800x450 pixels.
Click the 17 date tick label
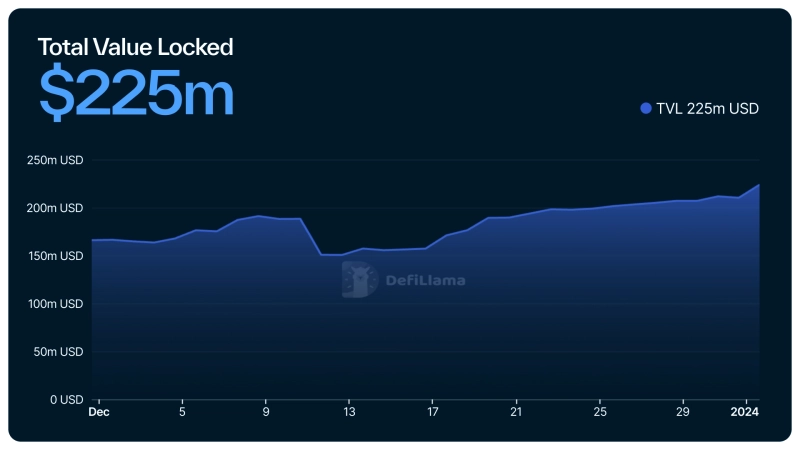click(432, 412)
